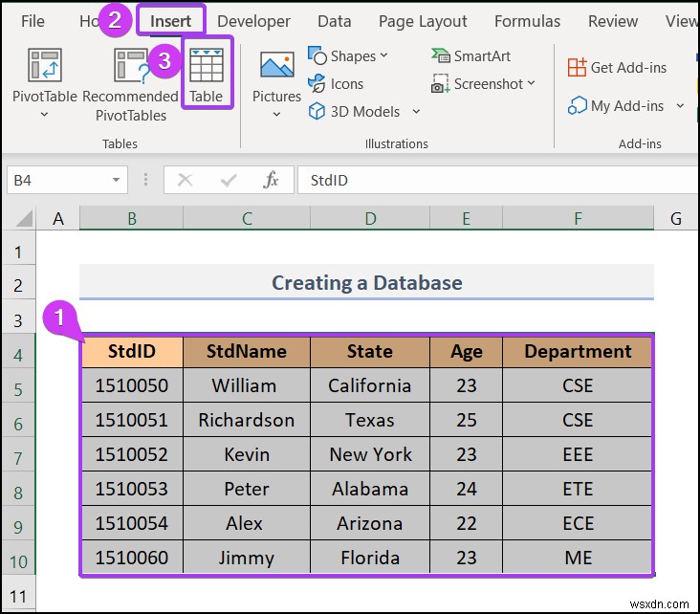
Task: Click the formula bar showing StdID
Action: [x=478, y=180]
